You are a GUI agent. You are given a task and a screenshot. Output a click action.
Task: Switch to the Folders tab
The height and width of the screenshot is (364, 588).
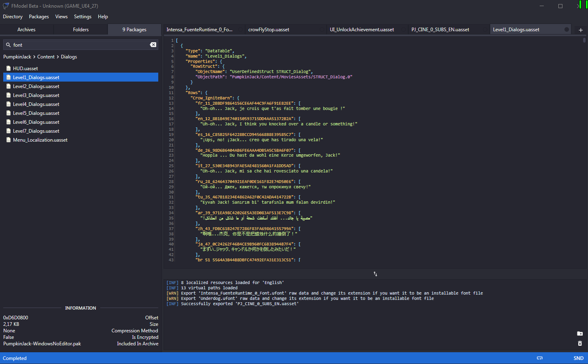[81, 30]
